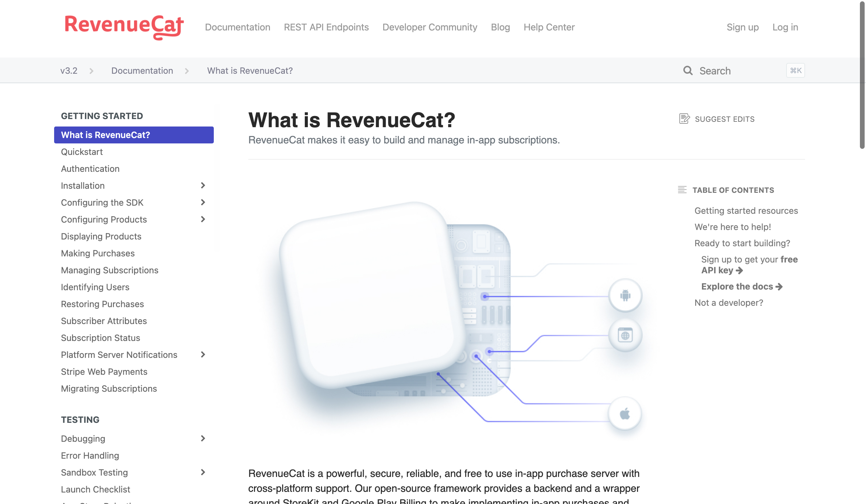Open Migrating Subscriptions page
Image resolution: width=866 pixels, height=504 pixels.
(x=109, y=388)
